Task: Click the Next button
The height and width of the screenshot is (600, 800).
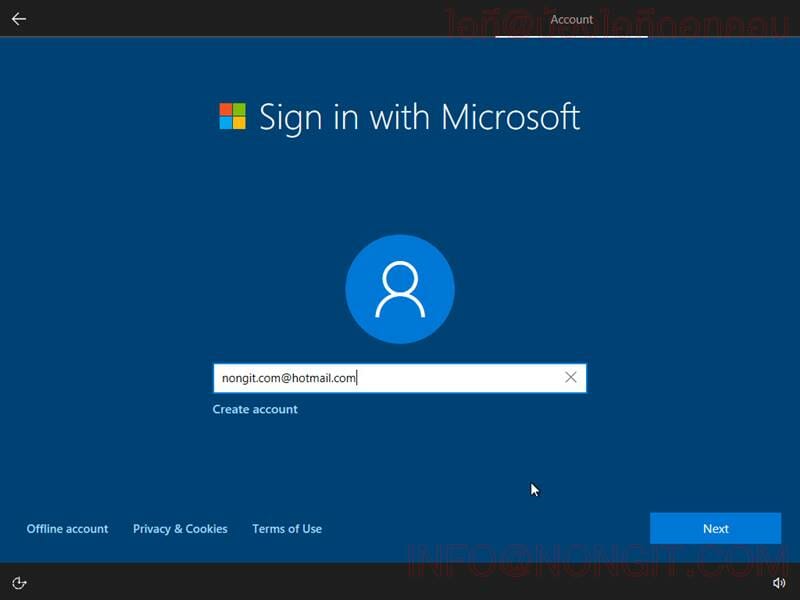Action: (715, 529)
